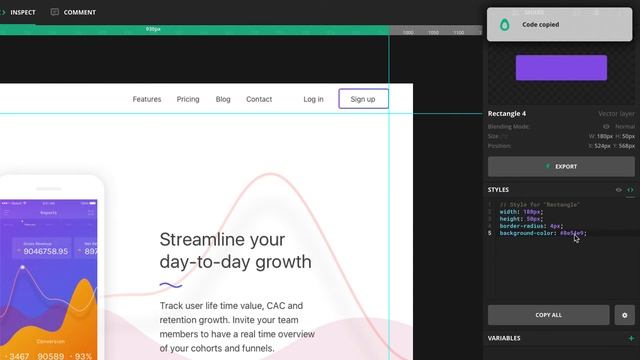Click the 'Code copied' notification
The height and width of the screenshot is (360, 640).
[559, 24]
